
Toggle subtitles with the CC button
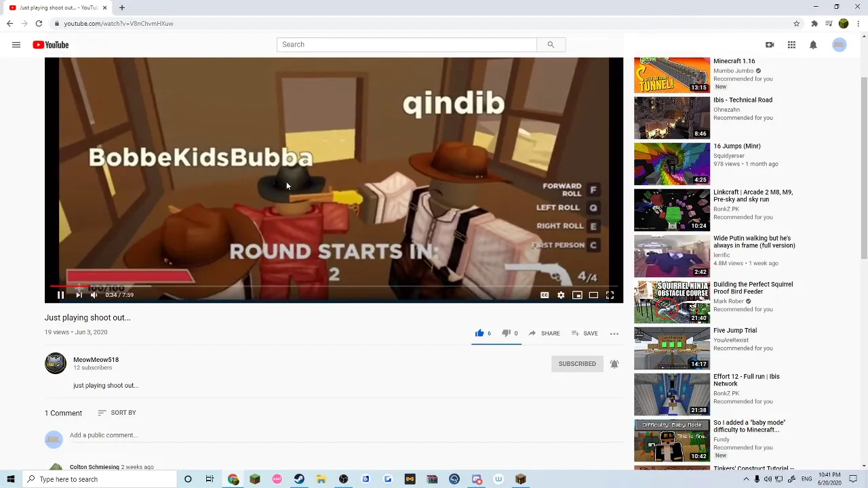(x=545, y=295)
